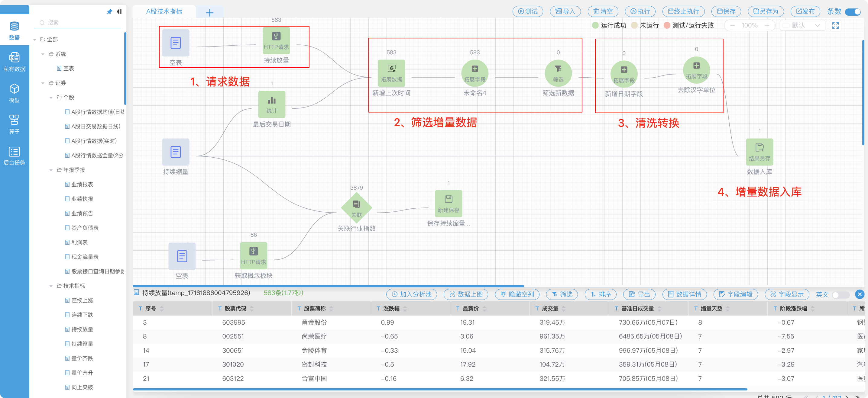Toggle the 英文 switch
Viewport: 868px width, 398px height.
pyautogui.click(x=840, y=295)
